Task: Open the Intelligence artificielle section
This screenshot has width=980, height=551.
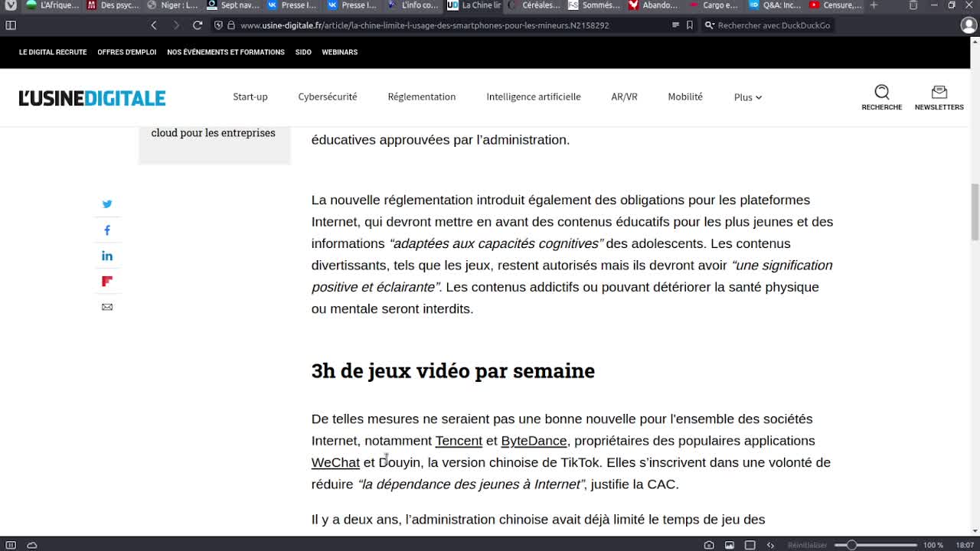Action: [534, 97]
